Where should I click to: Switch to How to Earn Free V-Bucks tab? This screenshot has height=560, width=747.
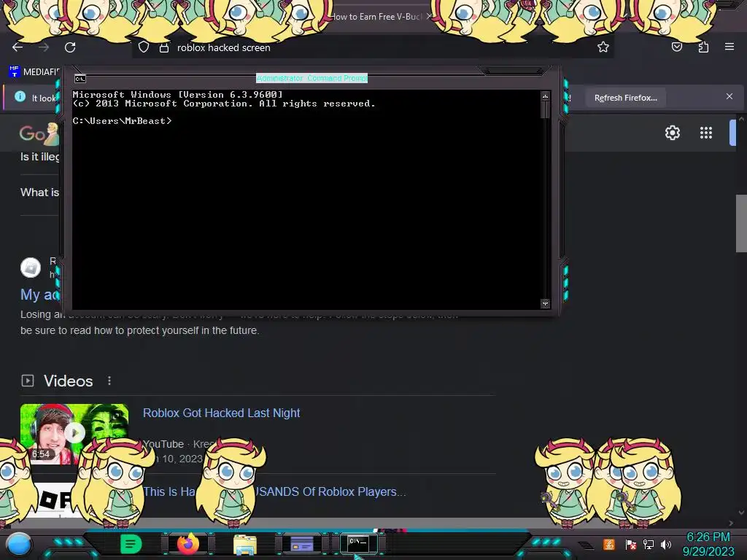coord(376,17)
